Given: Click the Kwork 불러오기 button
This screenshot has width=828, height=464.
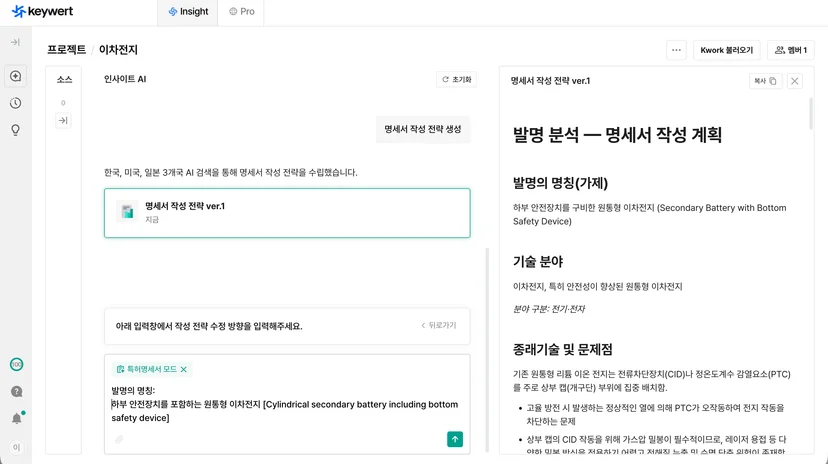Looking at the screenshot, I should click(x=727, y=50).
